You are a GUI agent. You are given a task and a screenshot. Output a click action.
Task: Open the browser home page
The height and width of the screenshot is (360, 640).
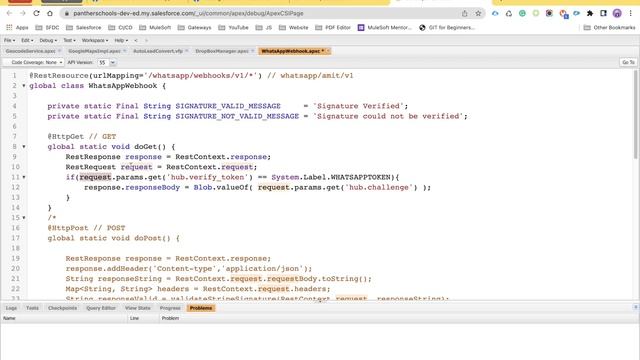(50, 13)
